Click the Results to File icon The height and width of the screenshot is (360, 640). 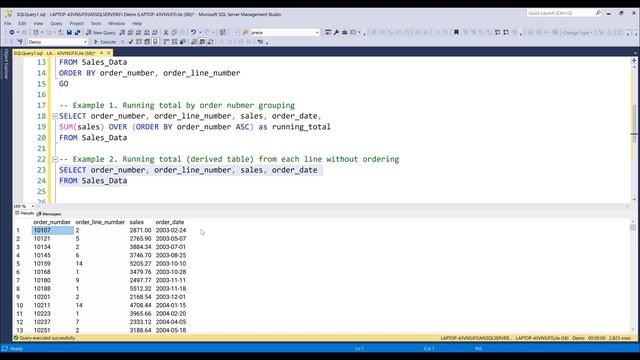210,42
